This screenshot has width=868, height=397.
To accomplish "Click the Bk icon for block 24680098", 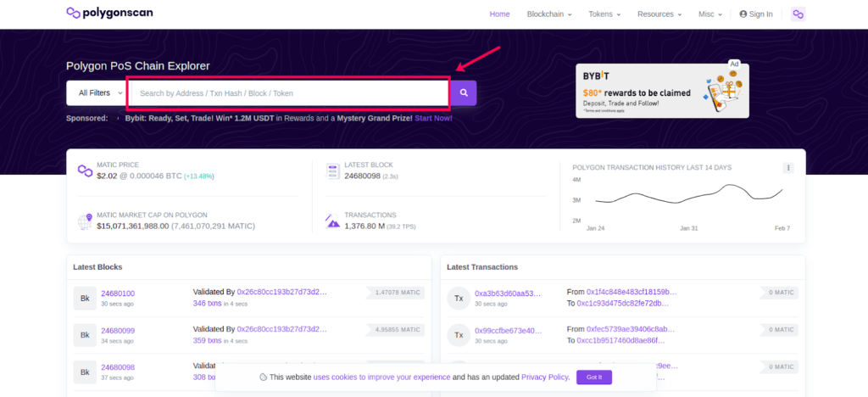I will [x=85, y=372].
